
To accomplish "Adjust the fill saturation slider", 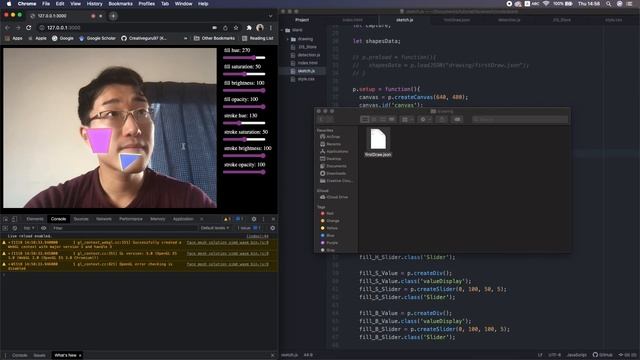I will [244, 74].
